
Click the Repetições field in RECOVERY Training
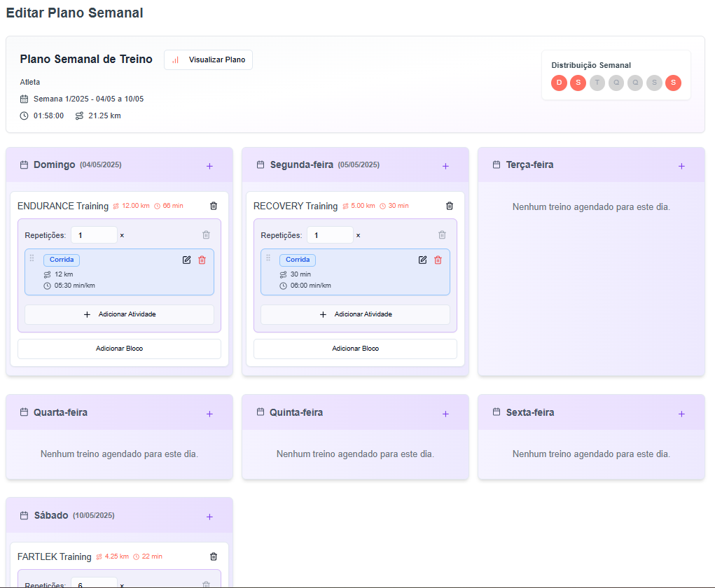tap(330, 235)
